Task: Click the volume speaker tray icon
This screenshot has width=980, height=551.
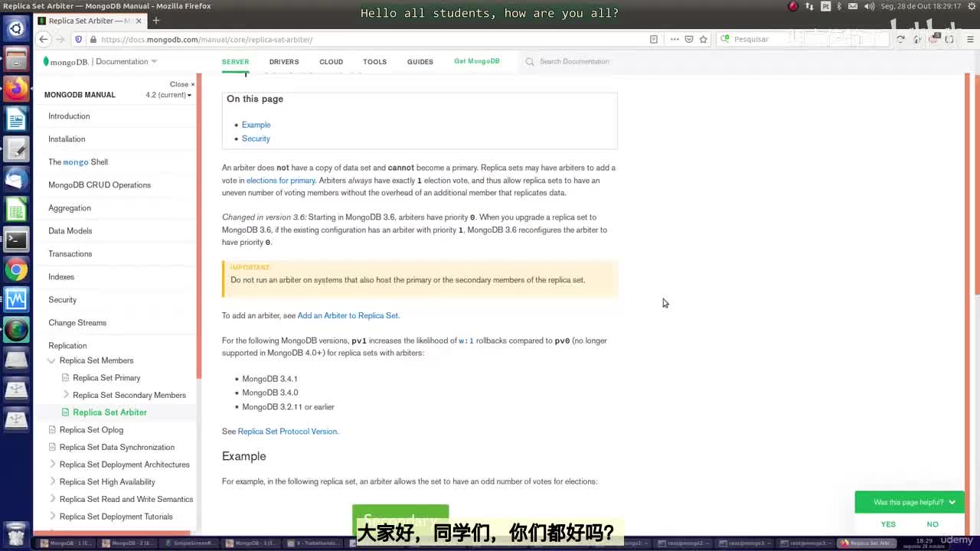Action: [x=869, y=6]
